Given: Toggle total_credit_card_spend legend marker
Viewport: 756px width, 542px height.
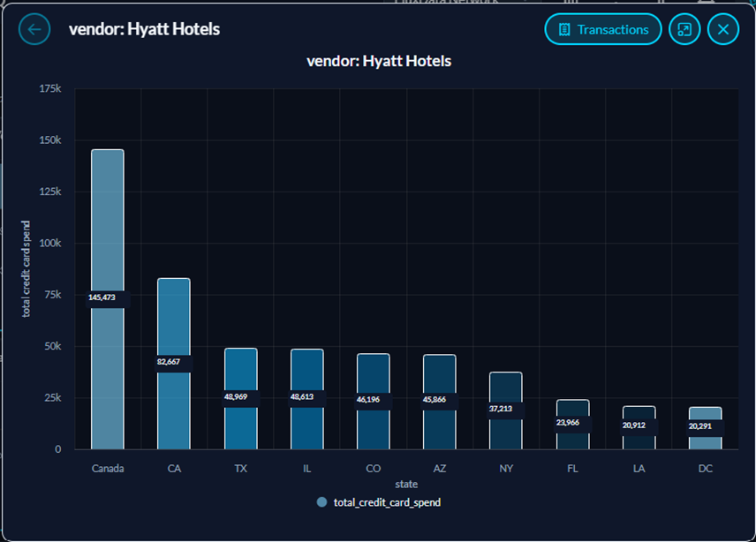Looking at the screenshot, I should (x=321, y=502).
